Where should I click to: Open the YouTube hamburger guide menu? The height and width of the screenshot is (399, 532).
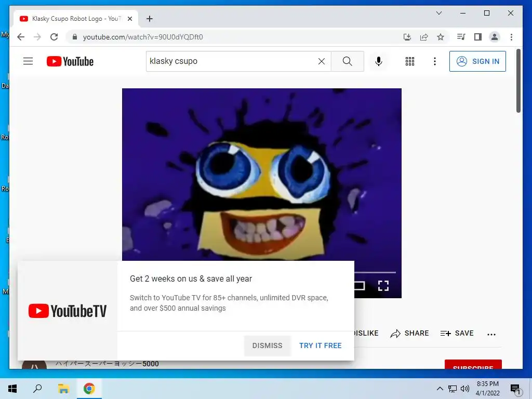click(28, 61)
